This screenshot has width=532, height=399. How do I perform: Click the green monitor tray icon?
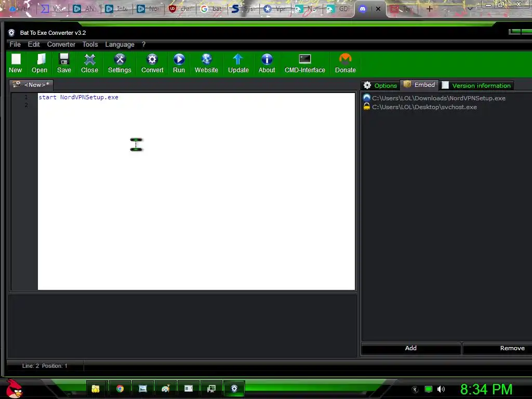click(x=429, y=389)
